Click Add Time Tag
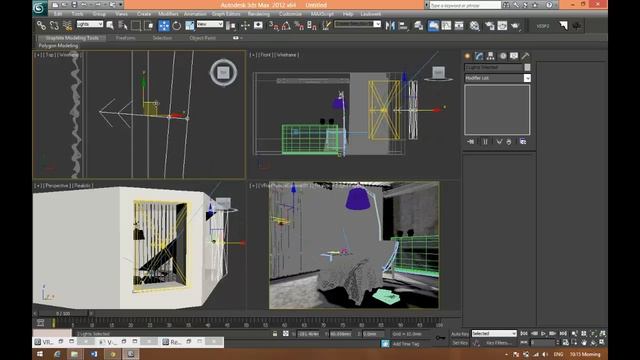The image size is (640, 360). pos(406,344)
